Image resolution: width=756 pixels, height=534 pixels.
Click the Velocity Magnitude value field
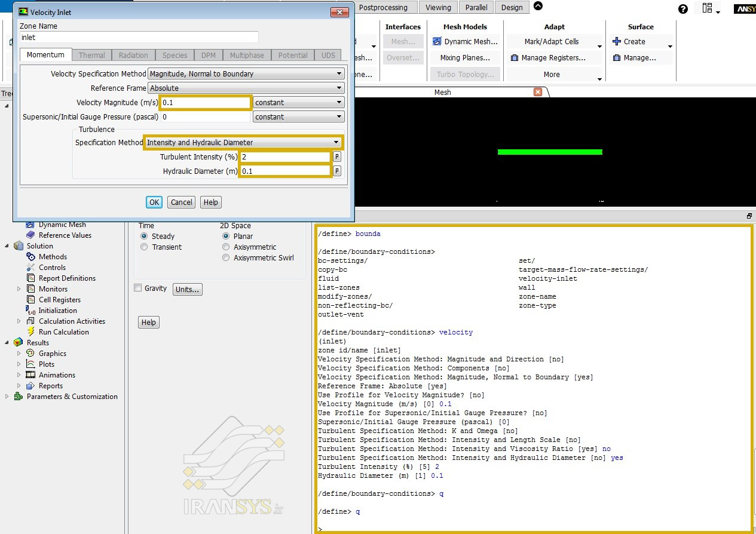pyautogui.click(x=206, y=103)
